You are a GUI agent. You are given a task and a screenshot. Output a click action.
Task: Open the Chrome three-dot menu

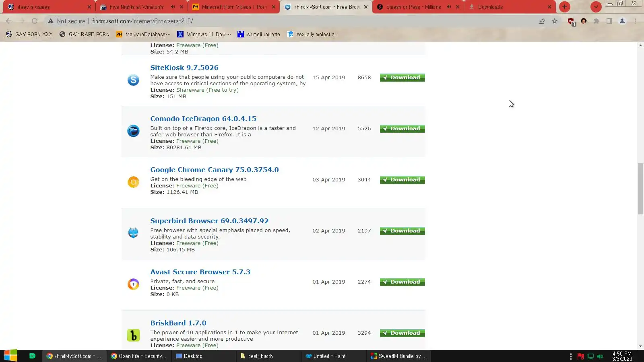[635, 21]
